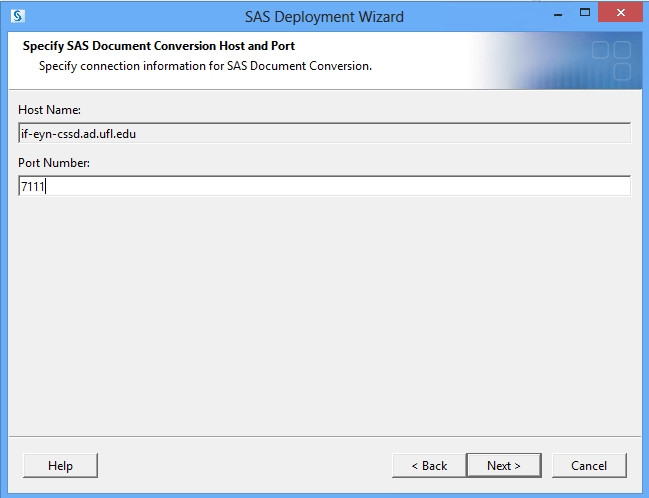Open Help for this wizard page
Image resolution: width=649 pixels, height=498 pixels.
[x=60, y=466]
